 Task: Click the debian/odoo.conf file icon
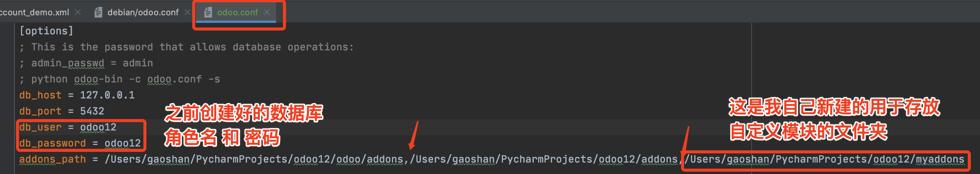98,13
